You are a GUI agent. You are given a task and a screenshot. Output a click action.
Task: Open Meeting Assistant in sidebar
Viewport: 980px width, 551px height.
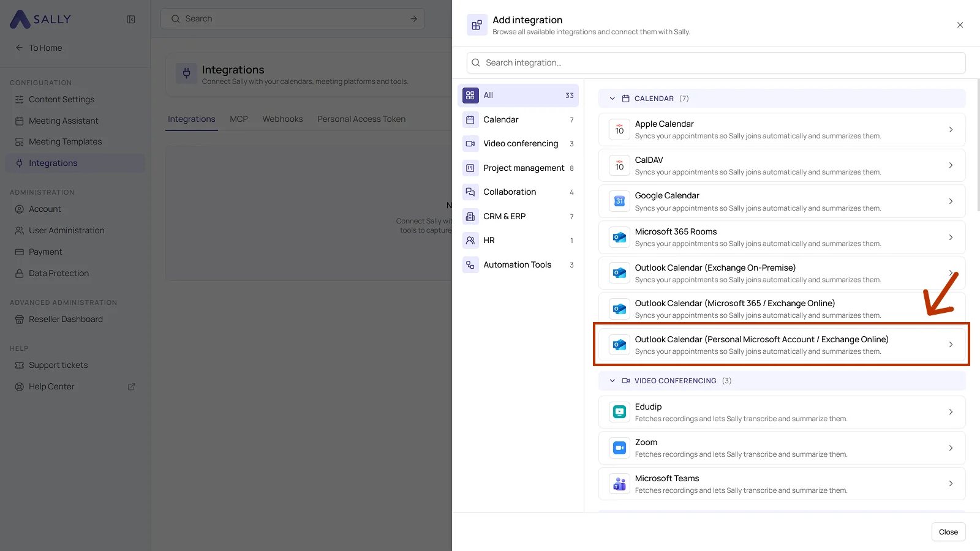(75, 121)
